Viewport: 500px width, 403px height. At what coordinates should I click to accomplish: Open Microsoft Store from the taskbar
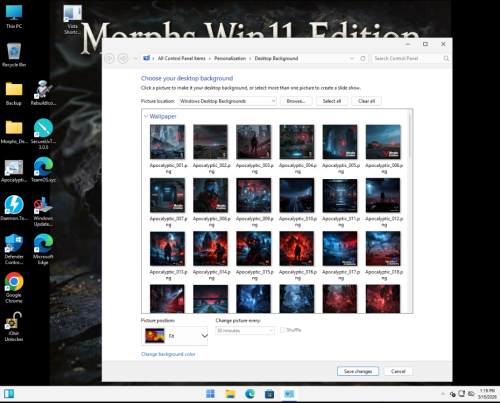269,394
